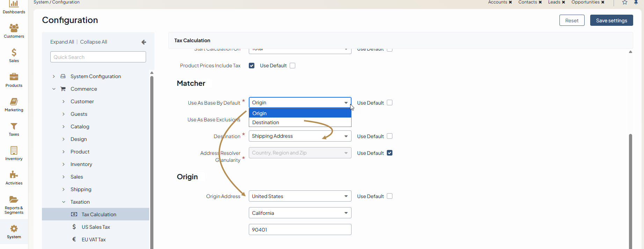644x249 pixels.
Task: Click the Save settings button
Action: (611, 21)
